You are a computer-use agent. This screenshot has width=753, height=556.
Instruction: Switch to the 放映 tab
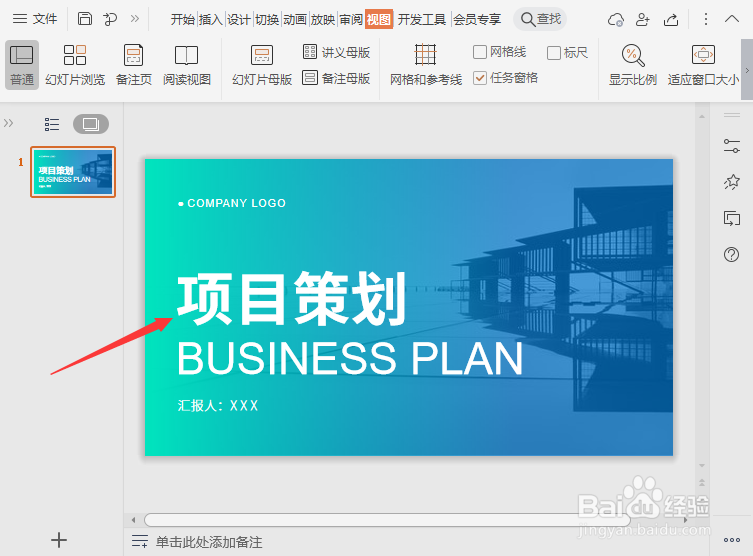click(323, 20)
